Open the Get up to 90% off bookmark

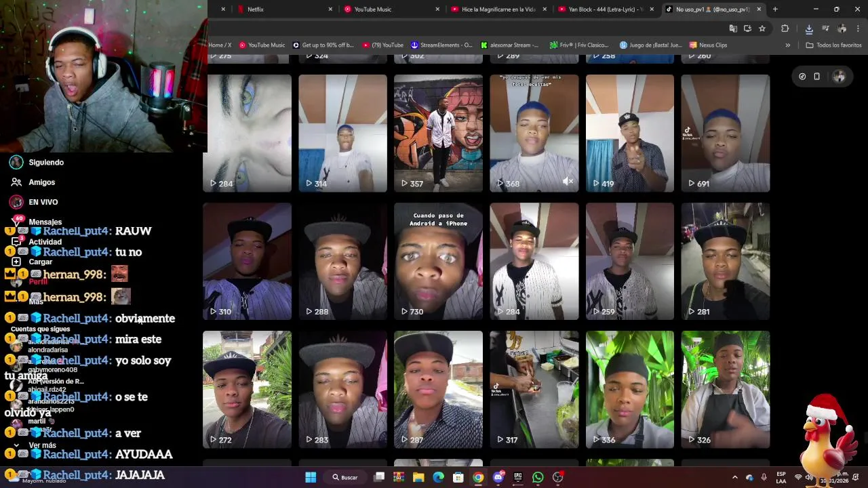point(323,45)
